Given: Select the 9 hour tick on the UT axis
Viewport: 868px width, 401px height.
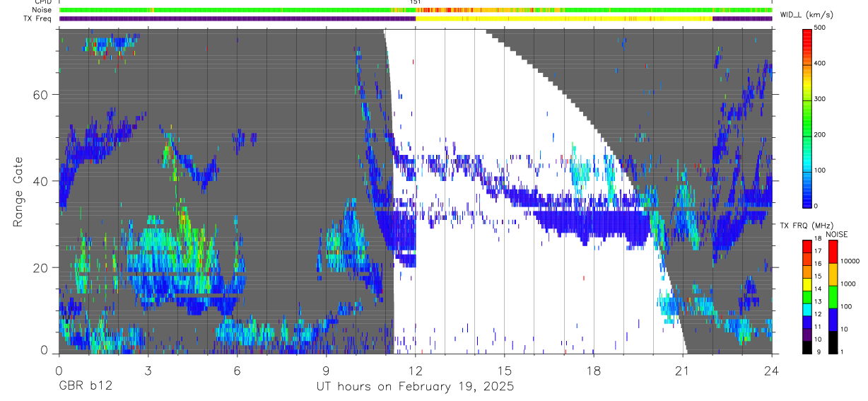Looking at the screenshot, I should pyautogui.click(x=326, y=370).
